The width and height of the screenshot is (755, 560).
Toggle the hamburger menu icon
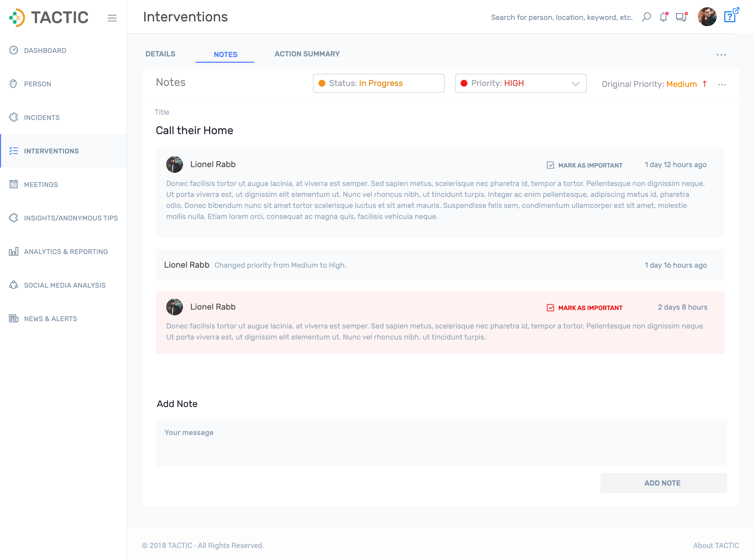click(x=112, y=18)
